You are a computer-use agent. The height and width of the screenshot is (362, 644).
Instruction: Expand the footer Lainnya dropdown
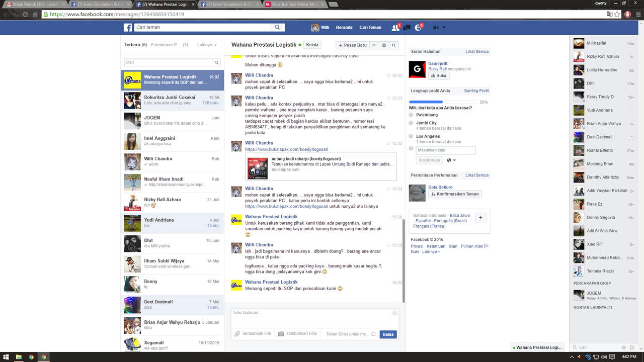[431, 251]
